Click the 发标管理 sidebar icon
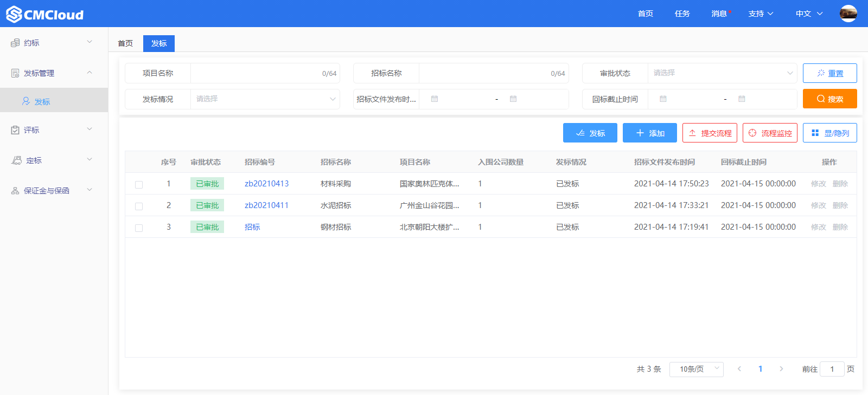 point(15,73)
